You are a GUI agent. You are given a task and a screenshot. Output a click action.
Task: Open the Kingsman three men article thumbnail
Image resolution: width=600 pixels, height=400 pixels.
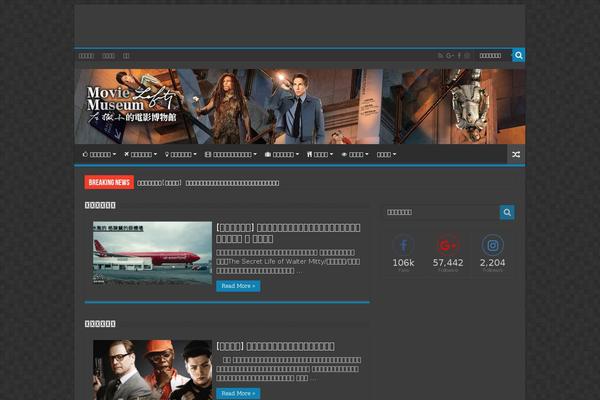[152, 370]
